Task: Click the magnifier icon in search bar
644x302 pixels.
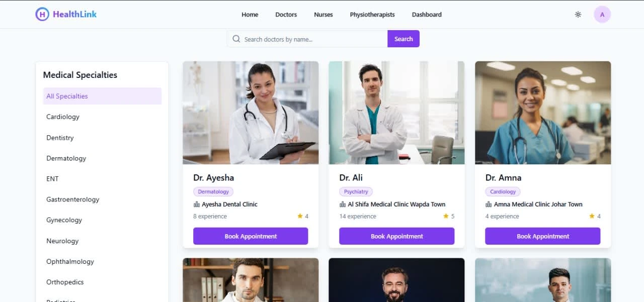Action: pos(236,39)
